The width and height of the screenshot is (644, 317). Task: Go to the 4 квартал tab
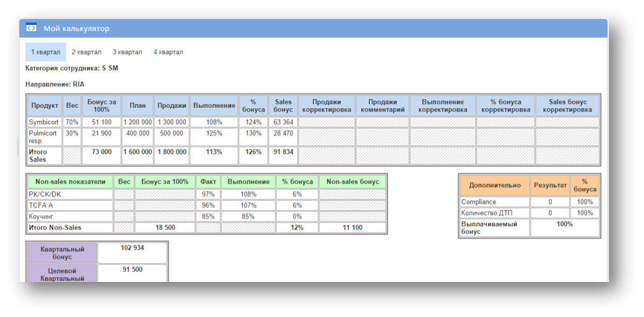[168, 52]
